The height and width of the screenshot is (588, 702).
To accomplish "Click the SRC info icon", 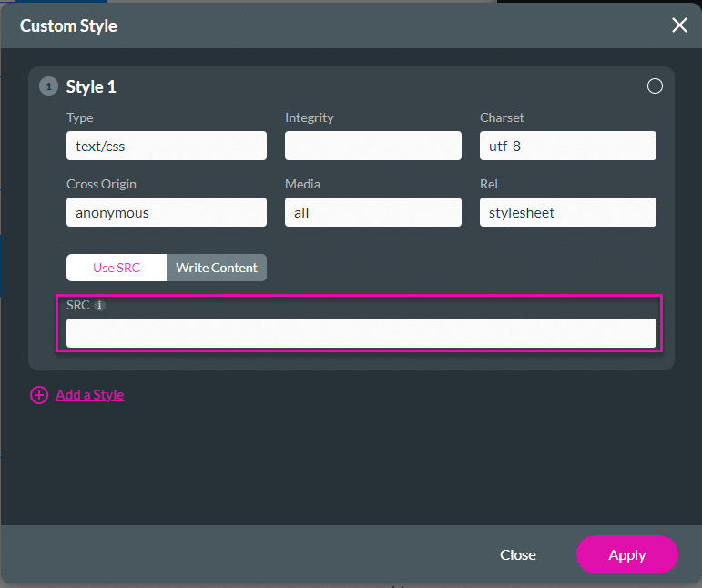I will click(x=100, y=306).
